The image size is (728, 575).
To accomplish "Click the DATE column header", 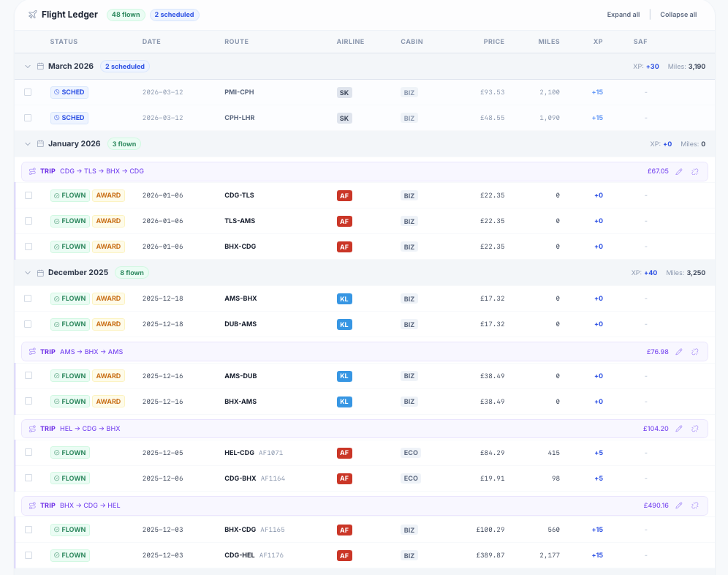I will tap(151, 42).
